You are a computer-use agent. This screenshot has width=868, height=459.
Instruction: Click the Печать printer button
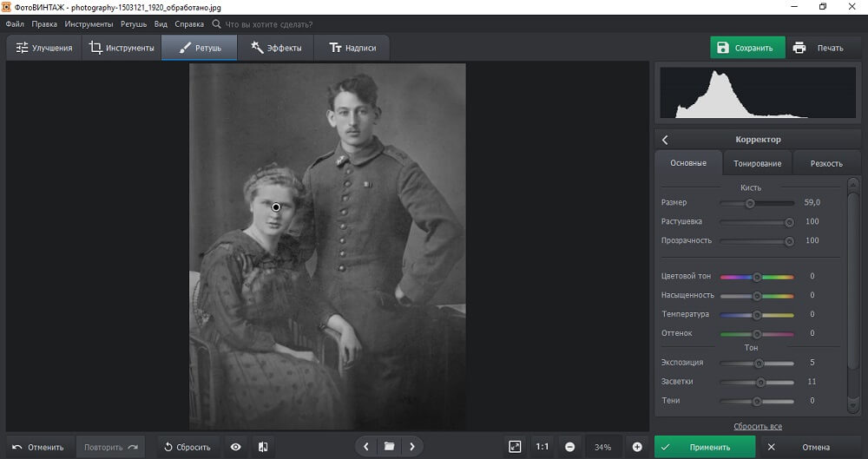[x=821, y=48]
